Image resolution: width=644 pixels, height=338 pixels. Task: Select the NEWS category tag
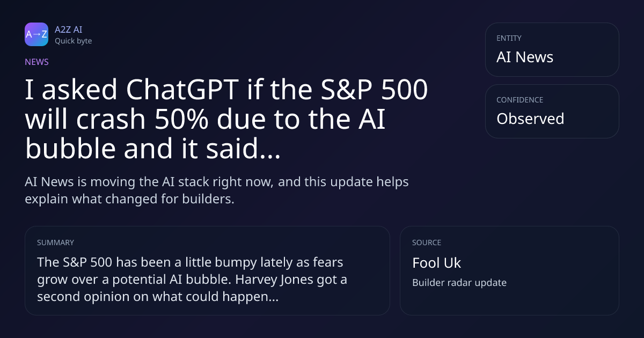pyautogui.click(x=36, y=62)
